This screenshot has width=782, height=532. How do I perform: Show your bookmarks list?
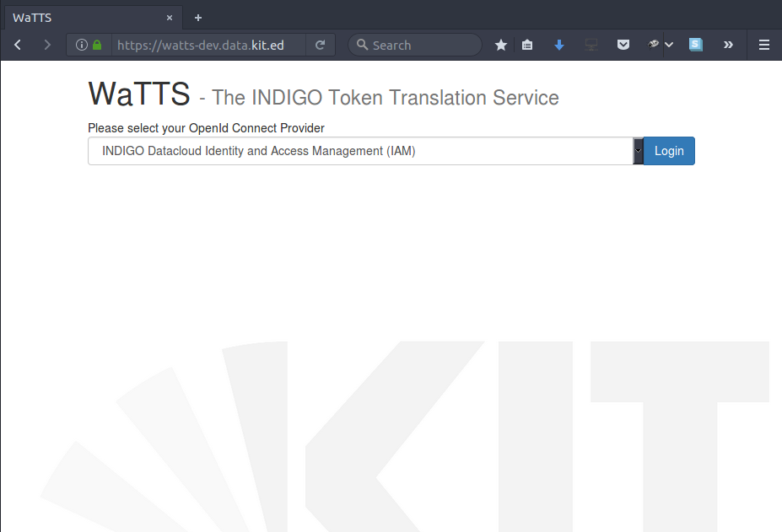tap(527, 45)
